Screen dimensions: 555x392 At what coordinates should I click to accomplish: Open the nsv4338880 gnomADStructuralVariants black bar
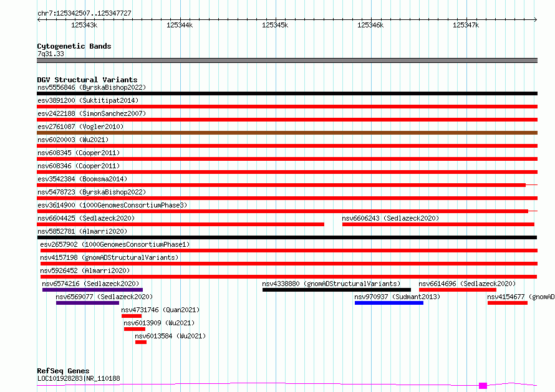pyautogui.click(x=337, y=290)
